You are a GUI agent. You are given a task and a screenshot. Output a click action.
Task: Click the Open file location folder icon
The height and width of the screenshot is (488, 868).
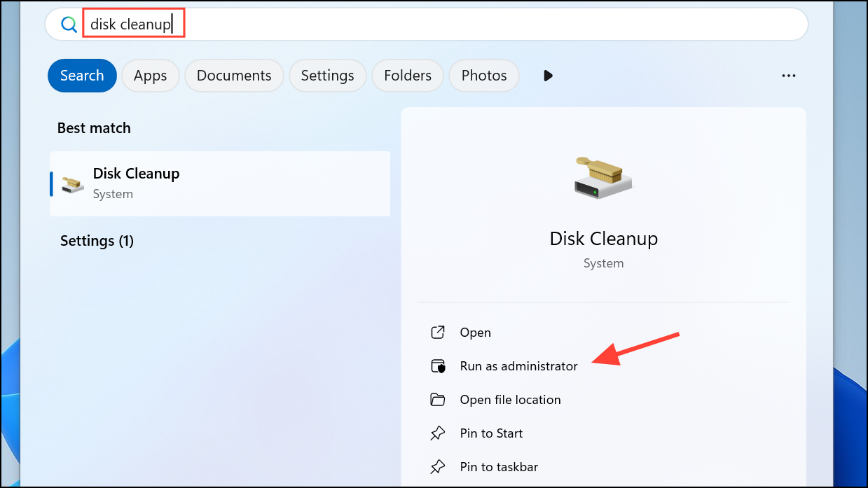438,400
